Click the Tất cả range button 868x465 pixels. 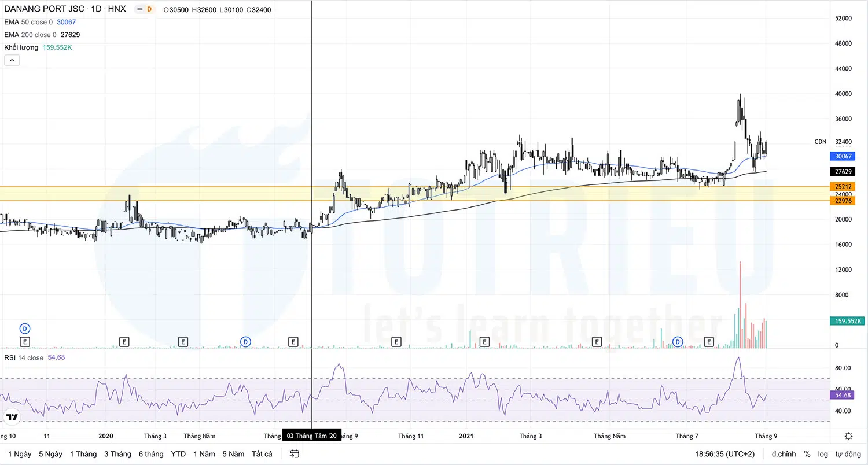tap(262, 454)
